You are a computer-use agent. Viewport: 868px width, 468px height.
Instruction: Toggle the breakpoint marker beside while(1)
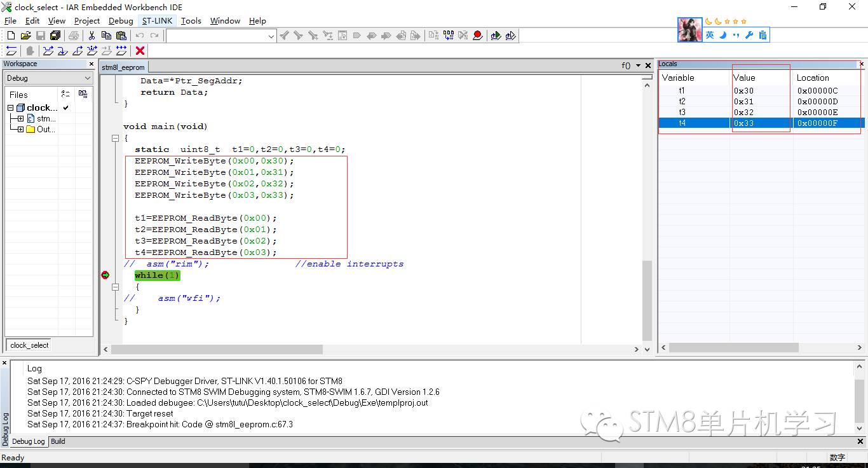pyautogui.click(x=105, y=275)
